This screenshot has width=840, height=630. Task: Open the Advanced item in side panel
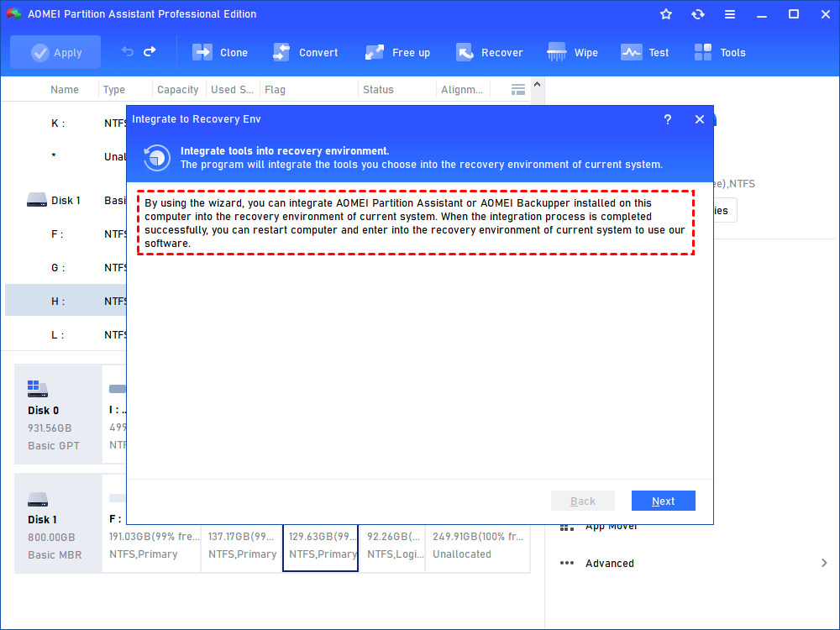(x=610, y=563)
